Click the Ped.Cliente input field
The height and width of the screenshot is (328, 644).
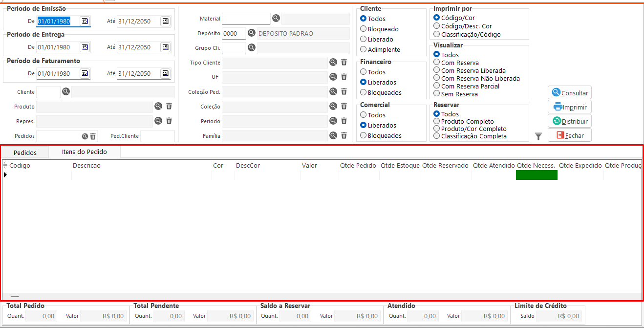coord(157,136)
